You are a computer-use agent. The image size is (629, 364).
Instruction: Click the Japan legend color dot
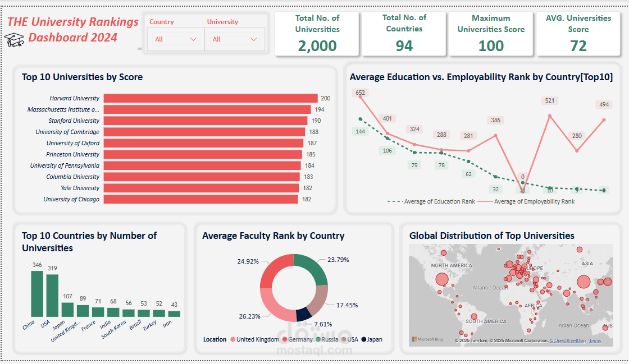click(x=364, y=339)
